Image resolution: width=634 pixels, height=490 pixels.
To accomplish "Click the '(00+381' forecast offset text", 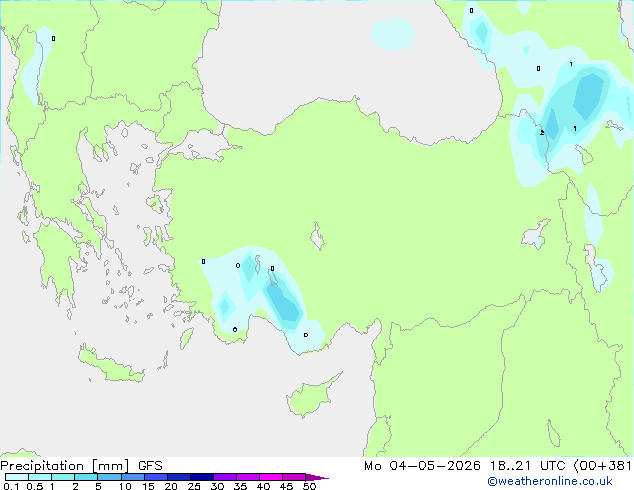I will [603, 466].
